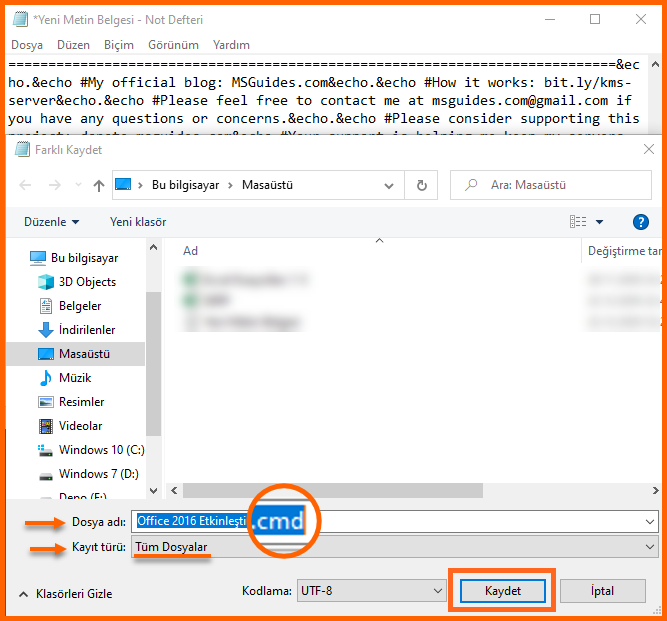Click the help question mark icon
The height and width of the screenshot is (621, 667).
[x=641, y=222]
